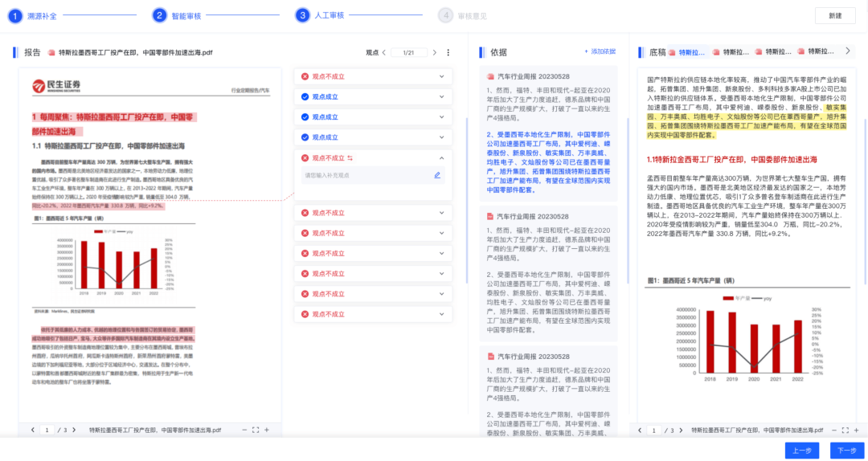Click the PDF icon beside 报告 file name
This screenshot has height=461, width=868.
point(51,52)
